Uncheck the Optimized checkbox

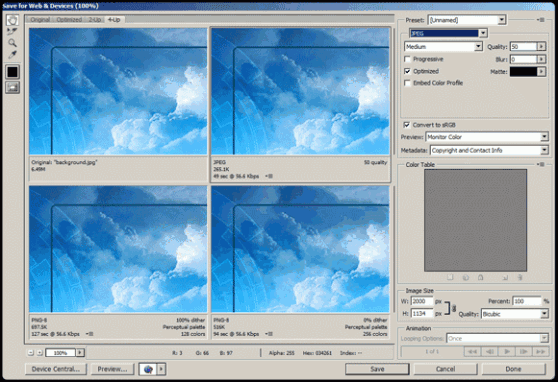point(407,71)
